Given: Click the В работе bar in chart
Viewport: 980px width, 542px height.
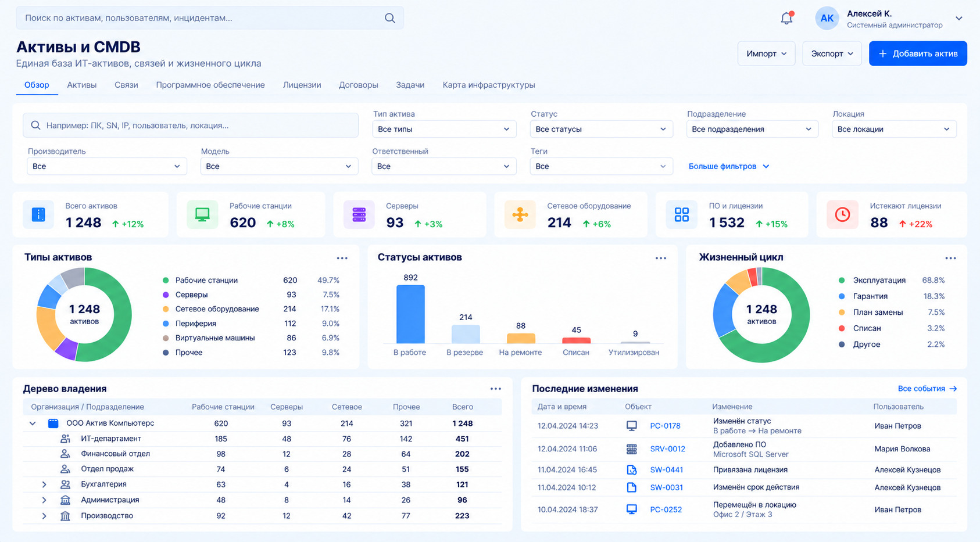Looking at the screenshot, I should (410, 314).
